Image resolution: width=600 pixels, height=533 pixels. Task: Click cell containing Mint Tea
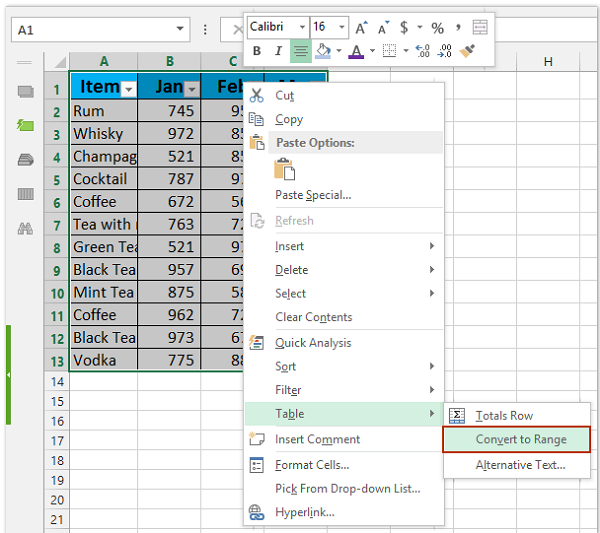coord(104,292)
